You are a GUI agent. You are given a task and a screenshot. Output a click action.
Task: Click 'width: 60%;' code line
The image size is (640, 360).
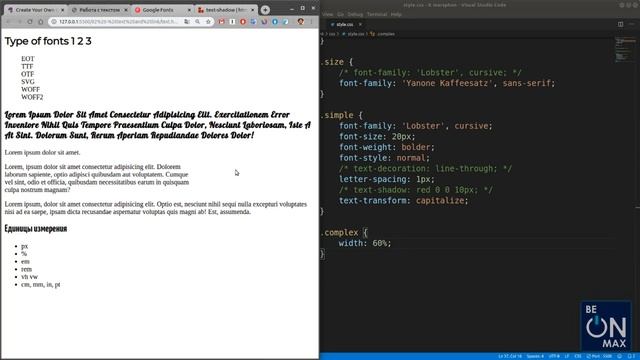[364, 243]
